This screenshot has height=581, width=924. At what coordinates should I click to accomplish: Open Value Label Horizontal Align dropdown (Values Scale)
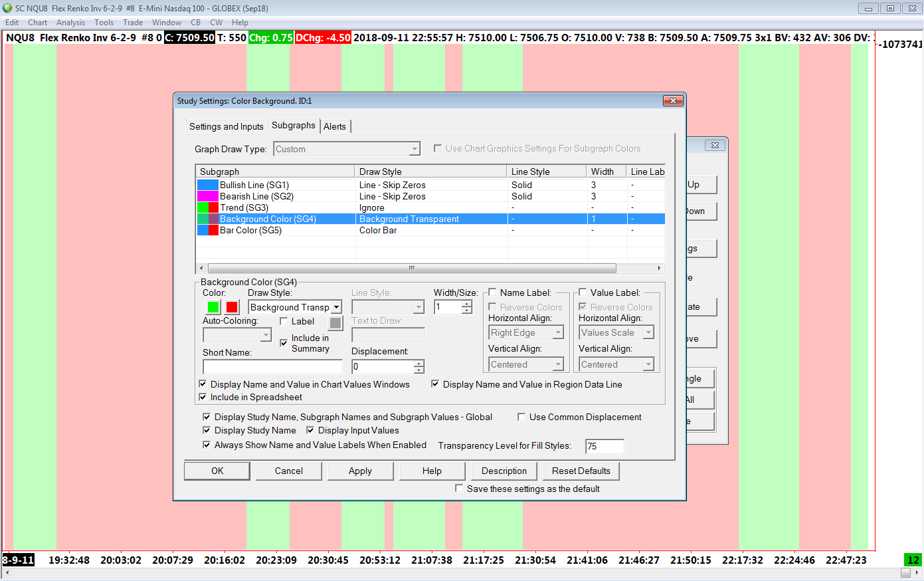[x=648, y=332]
